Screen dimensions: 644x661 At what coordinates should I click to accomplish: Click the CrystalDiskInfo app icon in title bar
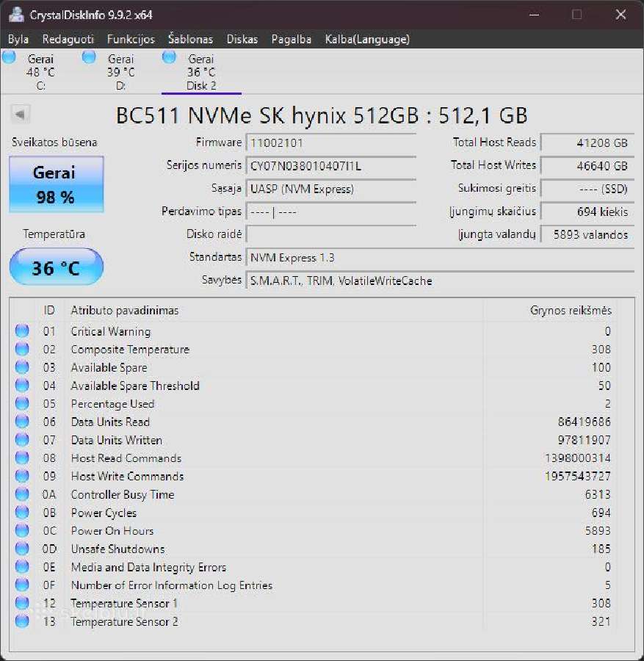click(x=16, y=15)
